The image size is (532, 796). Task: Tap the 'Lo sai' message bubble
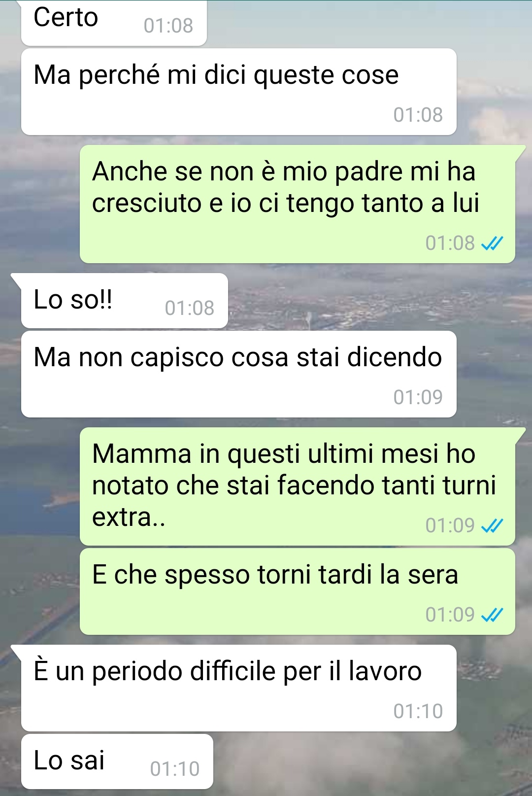point(117,761)
